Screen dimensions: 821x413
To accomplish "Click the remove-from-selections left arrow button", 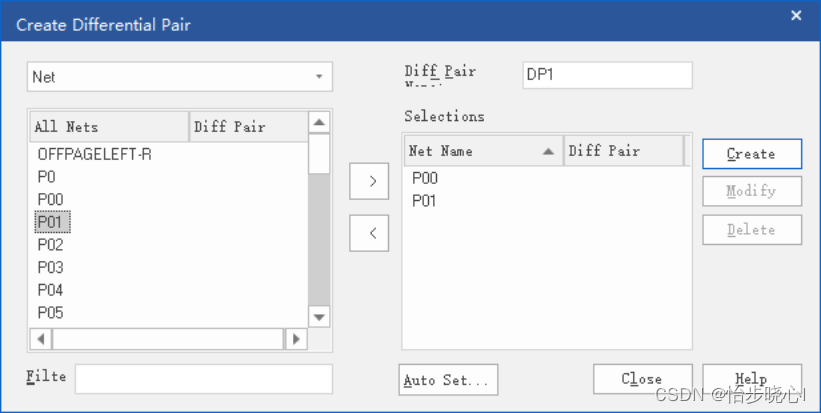I will click(x=372, y=232).
